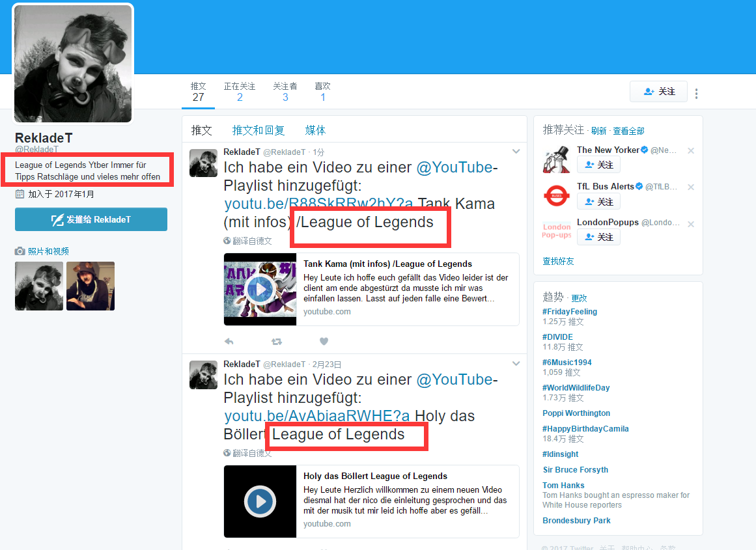756x550 pixels.
Task: Open the 关注者 3 followers list
Action: pos(285,92)
